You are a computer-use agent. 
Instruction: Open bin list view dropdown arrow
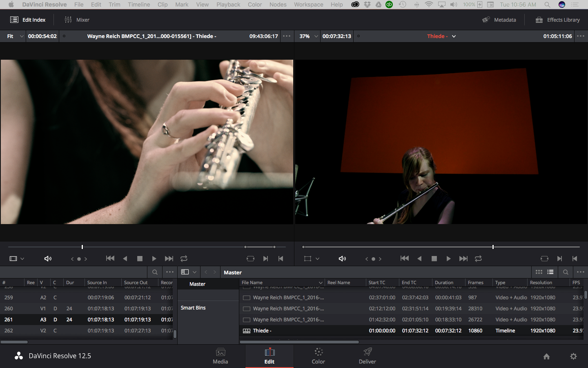coord(194,272)
